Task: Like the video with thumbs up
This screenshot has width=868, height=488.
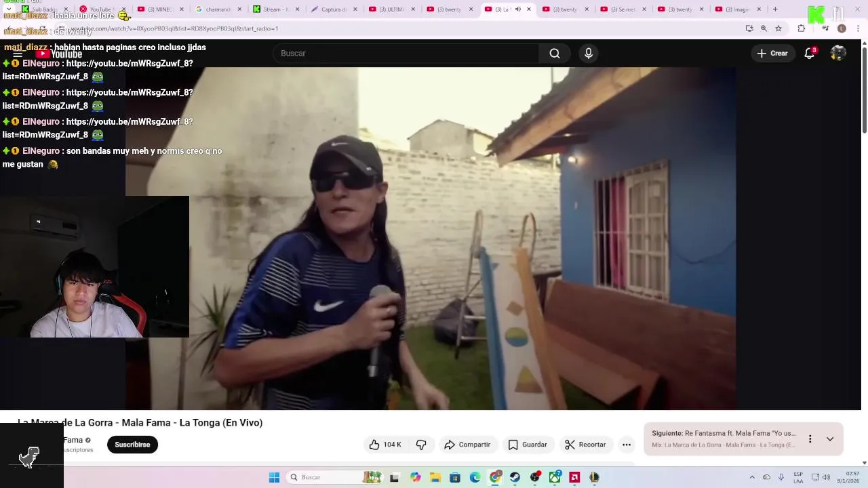Action: click(x=384, y=445)
